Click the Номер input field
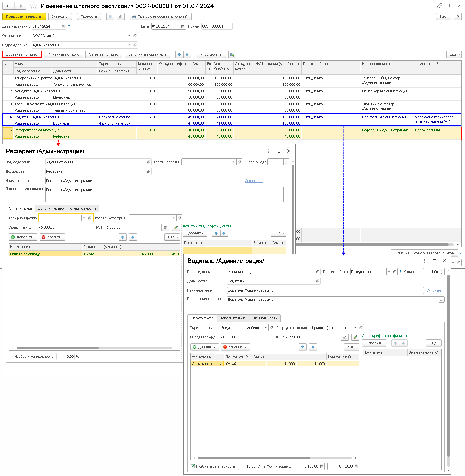465x476 pixels. click(x=217, y=26)
